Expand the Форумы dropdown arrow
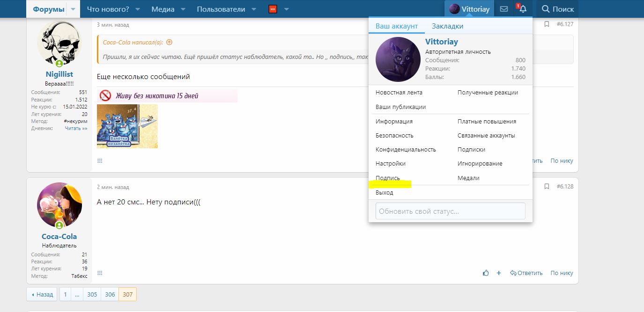The image size is (644, 312). (x=73, y=9)
